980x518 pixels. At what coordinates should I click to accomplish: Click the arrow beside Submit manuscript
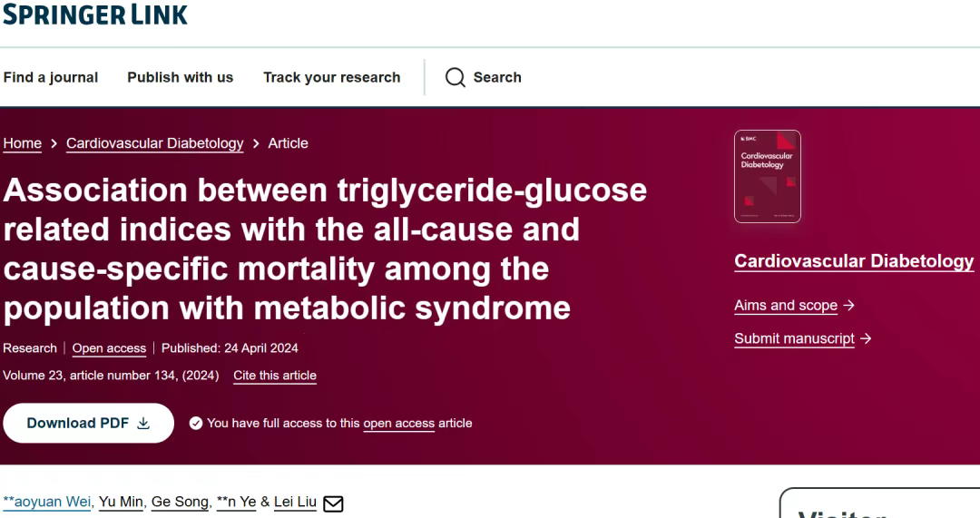click(x=866, y=338)
